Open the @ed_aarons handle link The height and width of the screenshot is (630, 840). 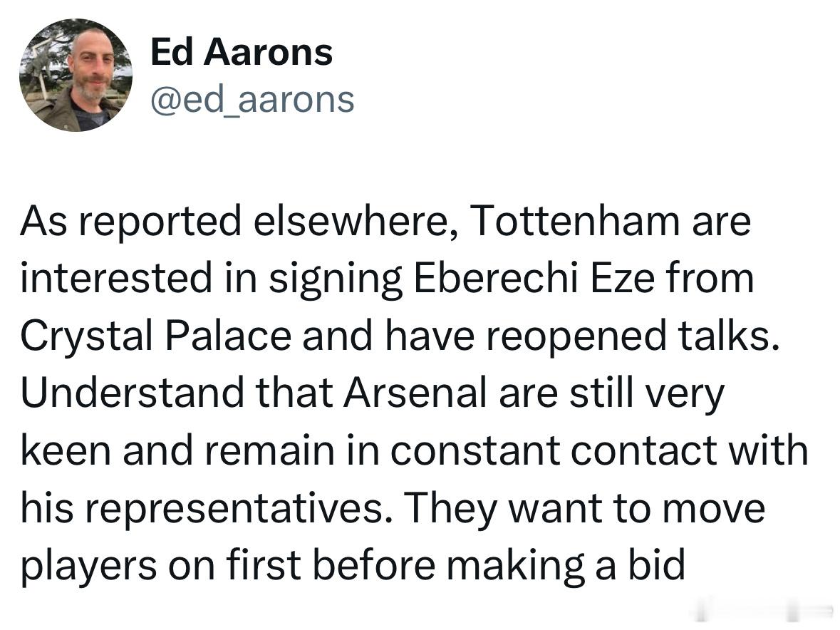coord(252,100)
